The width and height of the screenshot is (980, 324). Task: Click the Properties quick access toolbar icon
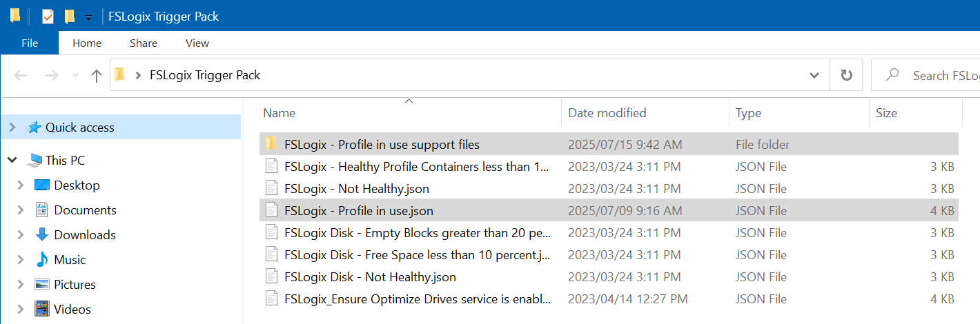tap(48, 16)
